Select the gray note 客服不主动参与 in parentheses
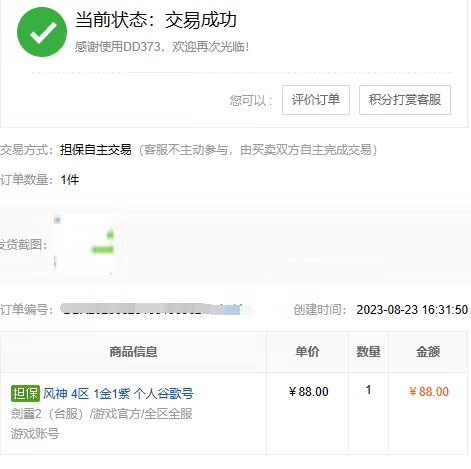The height and width of the screenshot is (469, 471). pos(258,150)
